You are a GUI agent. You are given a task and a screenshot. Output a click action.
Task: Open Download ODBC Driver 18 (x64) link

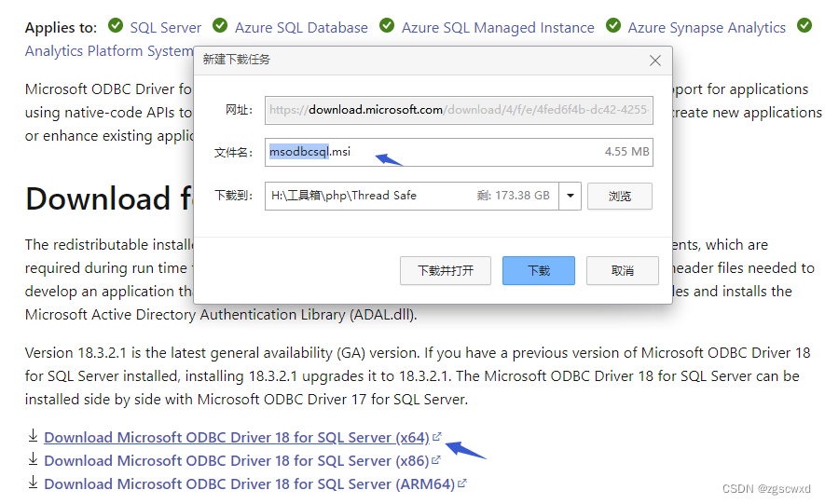tap(237, 437)
